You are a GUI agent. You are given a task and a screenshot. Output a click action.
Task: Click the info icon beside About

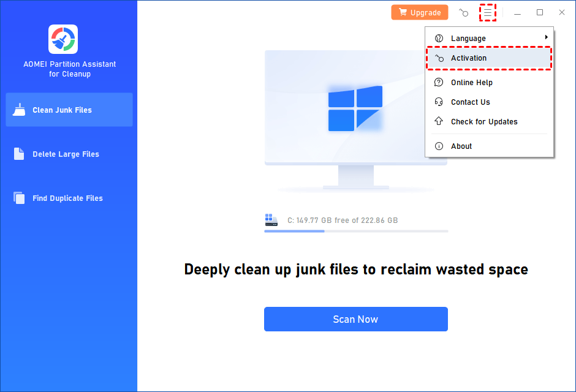439,146
